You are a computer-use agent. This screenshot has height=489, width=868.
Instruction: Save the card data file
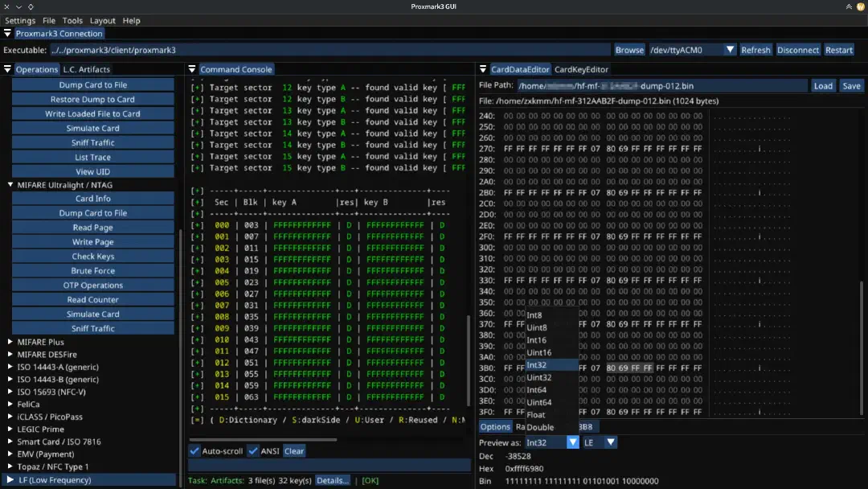coord(851,86)
